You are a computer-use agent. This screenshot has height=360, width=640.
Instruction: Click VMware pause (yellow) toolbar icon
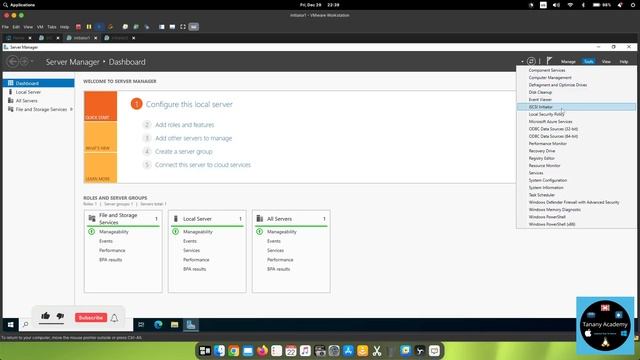[x=89, y=27]
